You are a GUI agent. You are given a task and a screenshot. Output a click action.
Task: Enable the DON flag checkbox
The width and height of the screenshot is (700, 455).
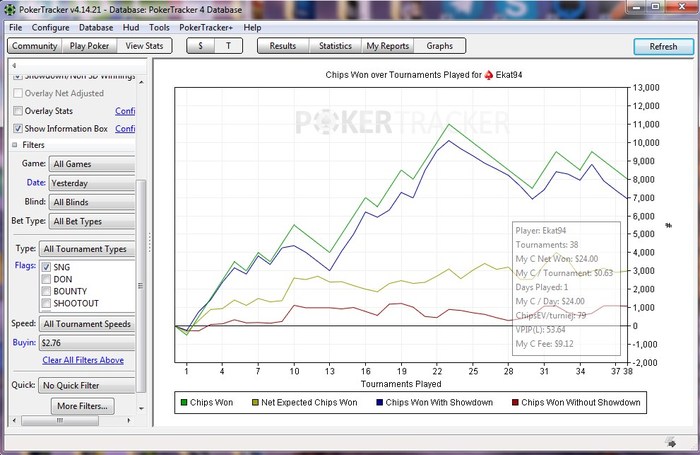(x=46, y=279)
